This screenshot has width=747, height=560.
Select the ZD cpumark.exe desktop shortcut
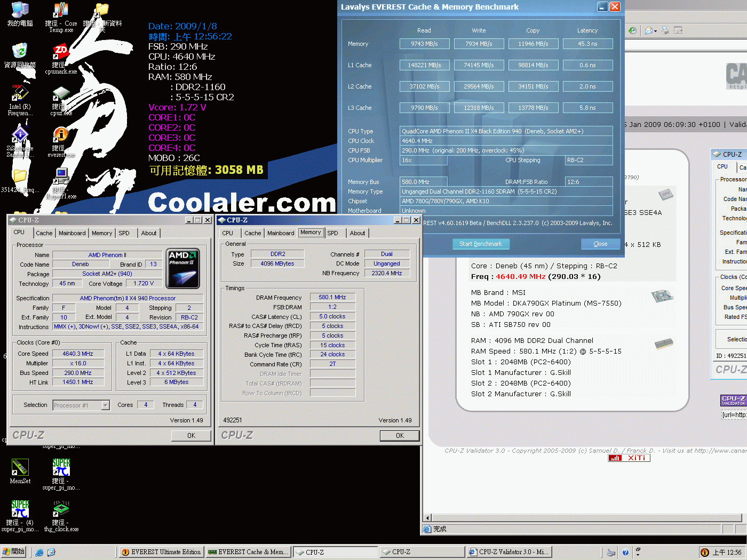(x=61, y=59)
